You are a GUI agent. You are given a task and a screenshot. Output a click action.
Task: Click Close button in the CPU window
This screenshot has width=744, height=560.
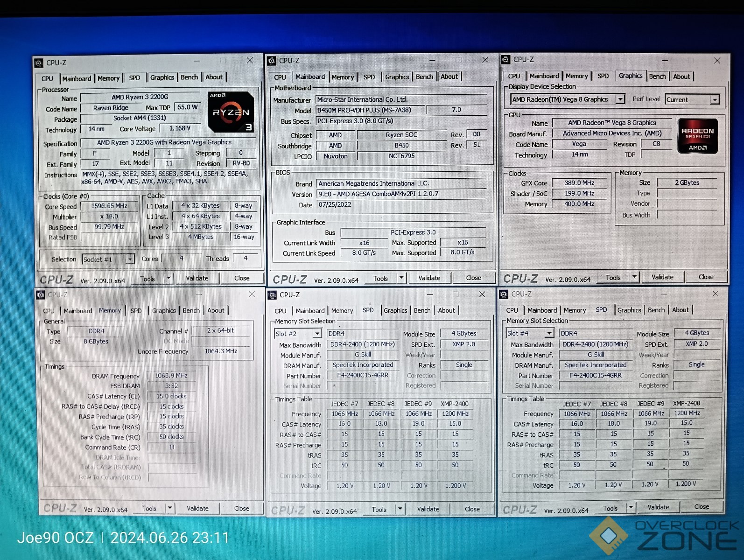tap(242, 278)
